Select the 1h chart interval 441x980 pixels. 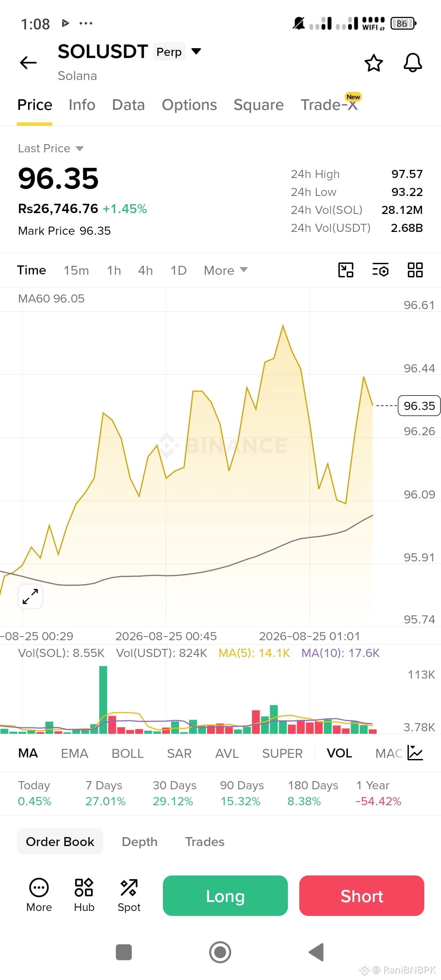(114, 270)
